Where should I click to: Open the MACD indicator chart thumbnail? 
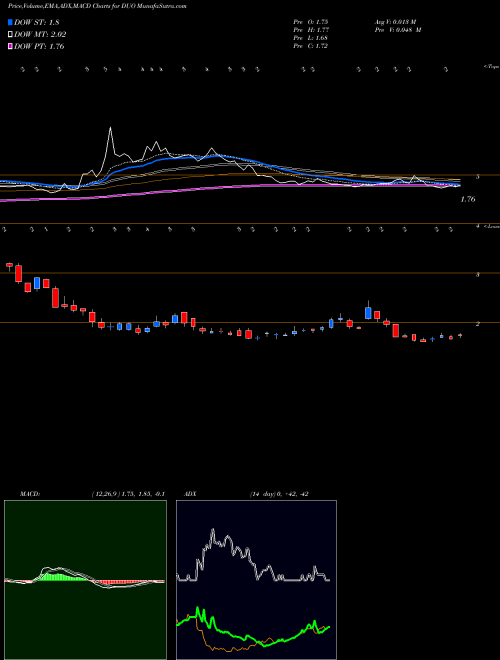pyautogui.click(x=85, y=580)
